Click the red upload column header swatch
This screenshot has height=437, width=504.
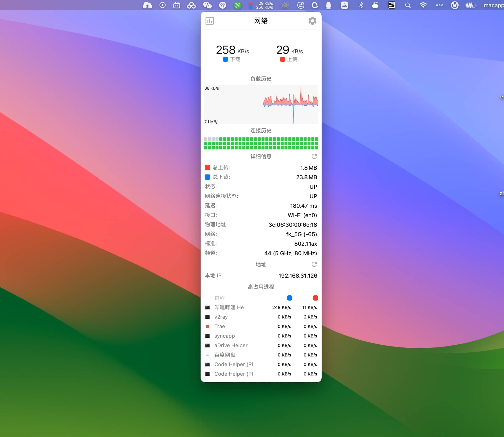pyautogui.click(x=315, y=298)
